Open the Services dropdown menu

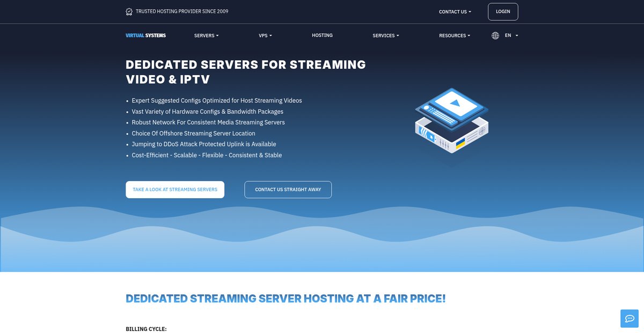(x=386, y=35)
